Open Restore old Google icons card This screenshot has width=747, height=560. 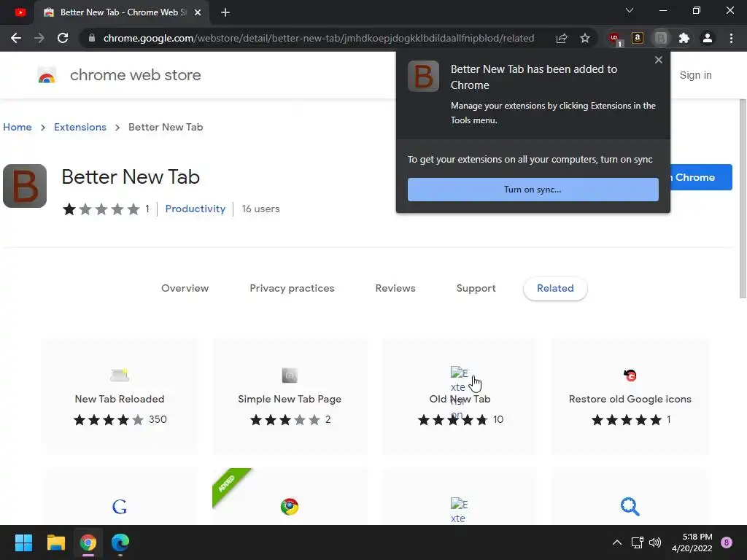[x=630, y=397]
